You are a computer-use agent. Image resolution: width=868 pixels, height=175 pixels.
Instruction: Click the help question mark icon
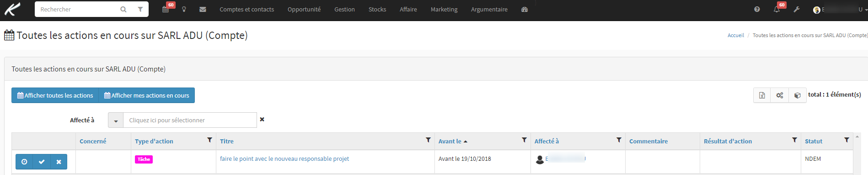pyautogui.click(x=757, y=9)
